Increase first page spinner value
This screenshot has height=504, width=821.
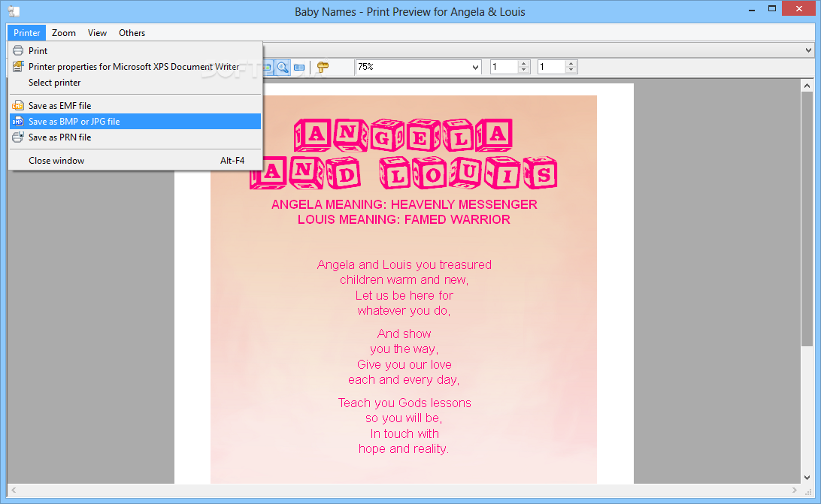(x=523, y=63)
